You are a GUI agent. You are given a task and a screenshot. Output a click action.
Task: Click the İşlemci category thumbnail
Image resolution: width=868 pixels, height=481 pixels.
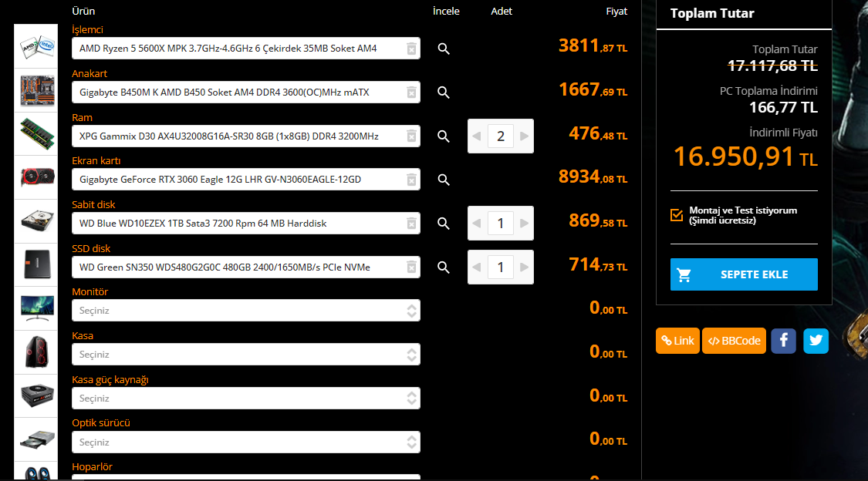click(x=36, y=46)
